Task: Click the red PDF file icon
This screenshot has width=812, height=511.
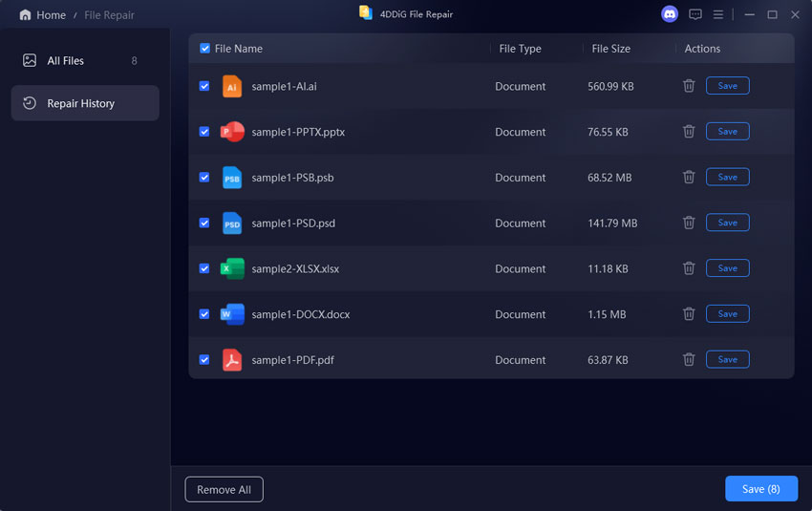Action: pyautogui.click(x=232, y=360)
